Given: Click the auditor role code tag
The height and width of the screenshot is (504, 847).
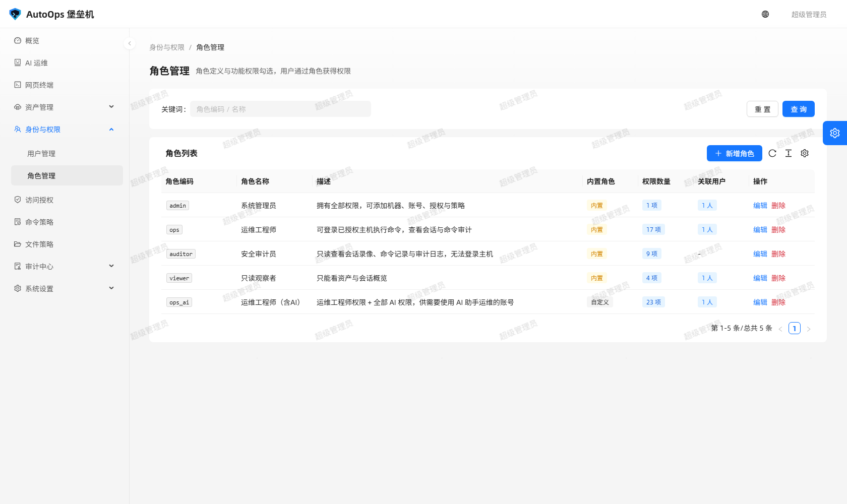Looking at the screenshot, I should tap(181, 254).
